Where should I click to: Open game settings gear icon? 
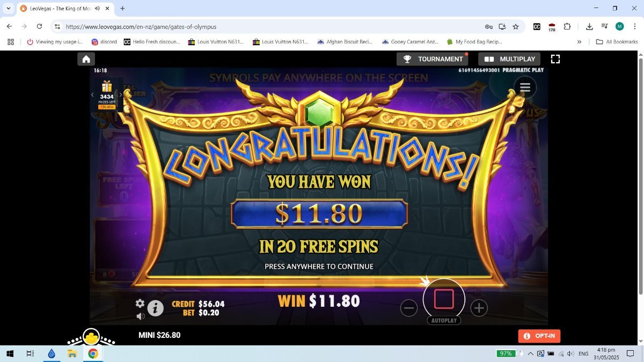[140, 304]
